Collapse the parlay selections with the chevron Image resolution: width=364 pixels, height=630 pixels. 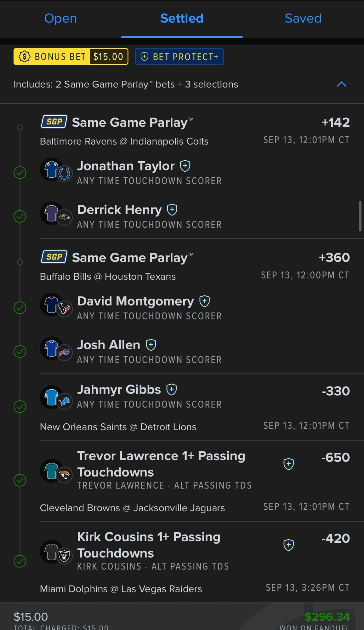[x=342, y=84]
